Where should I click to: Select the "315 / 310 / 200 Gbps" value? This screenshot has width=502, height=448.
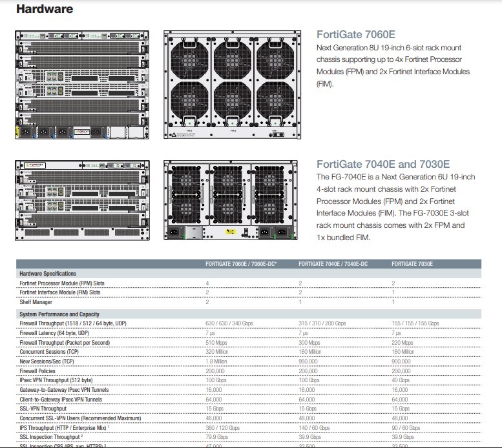point(322,323)
